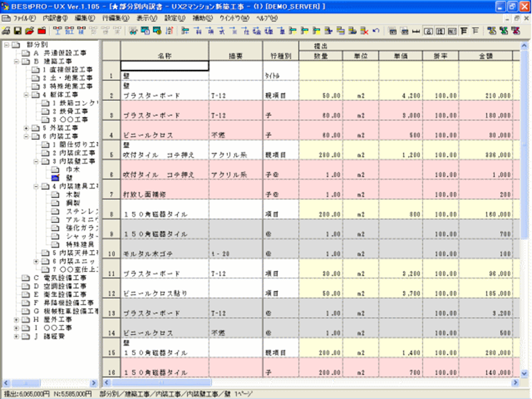Click the red network link icon

click(516, 31)
